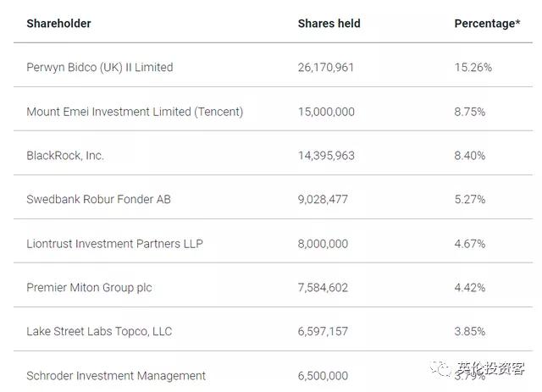Click the Percentage* column header
This screenshot has width=542, height=392.
tap(487, 24)
